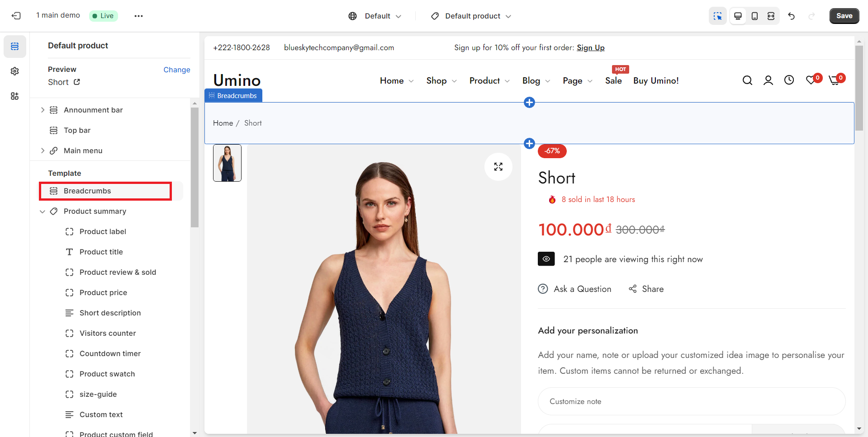Click the image zoom expand icon
Screen dimensions: 868x437
point(498,167)
